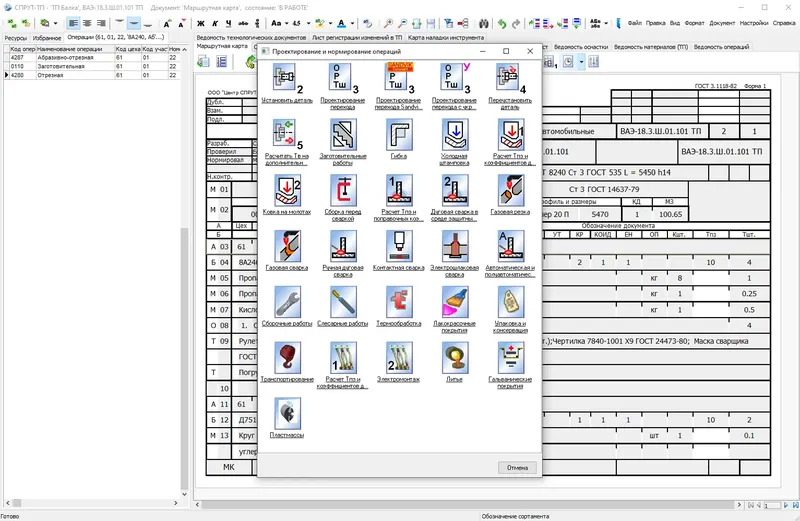Click the 'Дуговая сварка в среде защитны...' link

tap(454, 215)
